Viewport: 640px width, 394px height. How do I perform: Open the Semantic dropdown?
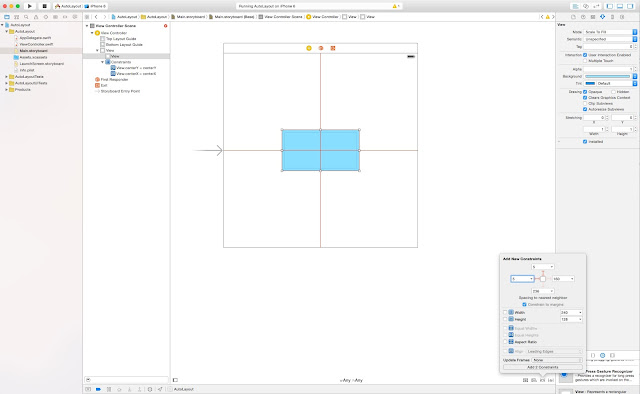[x=610, y=39]
